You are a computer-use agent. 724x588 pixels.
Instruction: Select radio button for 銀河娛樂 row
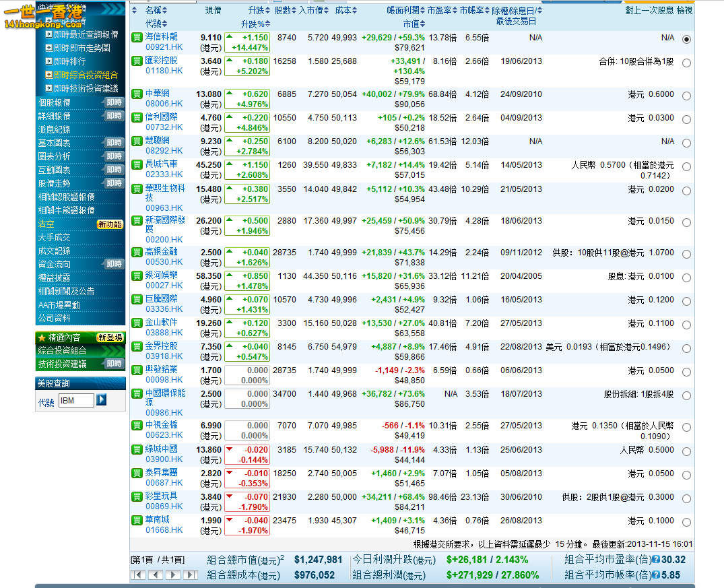point(686,277)
